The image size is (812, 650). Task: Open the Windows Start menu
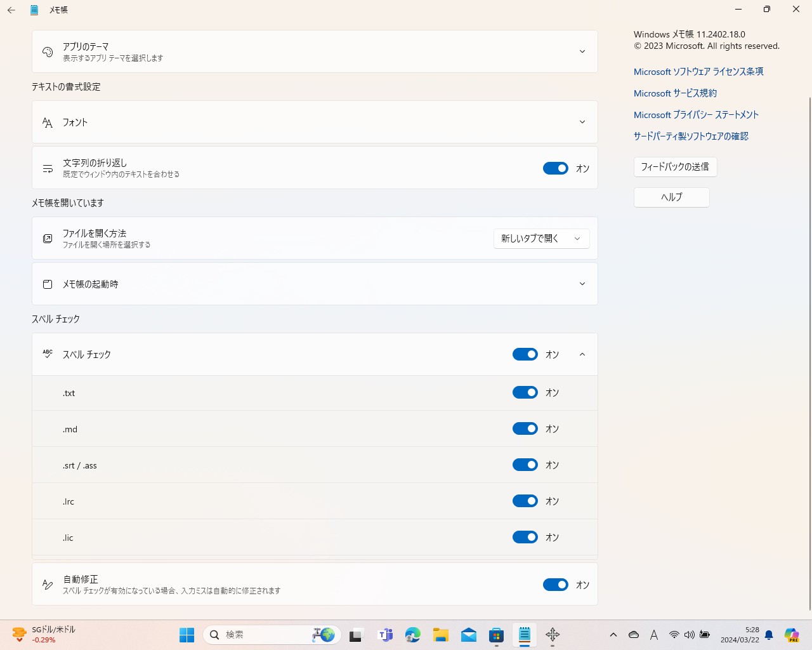pyautogui.click(x=187, y=635)
